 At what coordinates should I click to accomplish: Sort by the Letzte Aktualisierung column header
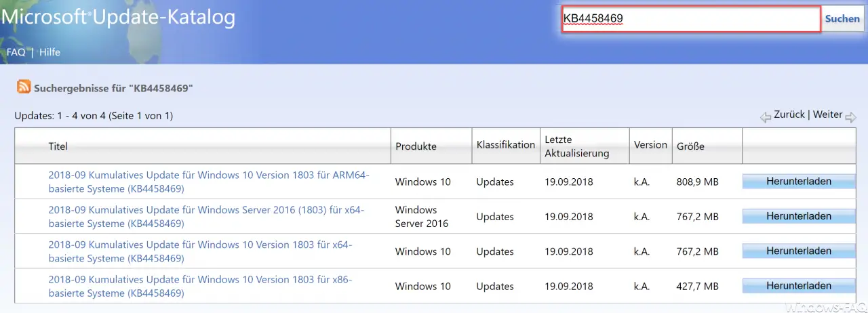(576, 146)
